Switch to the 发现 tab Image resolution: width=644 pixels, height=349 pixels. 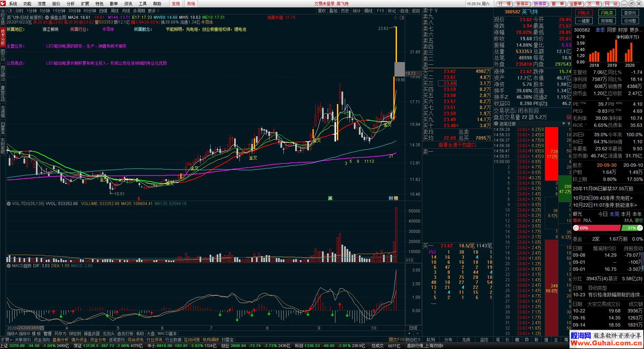point(176,4)
